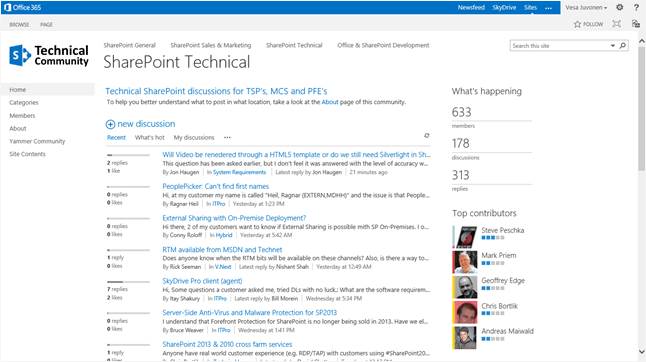Click the plus icon for new discussion
The height and width of the screenshot is (362, 646).
tap(110, 124)
